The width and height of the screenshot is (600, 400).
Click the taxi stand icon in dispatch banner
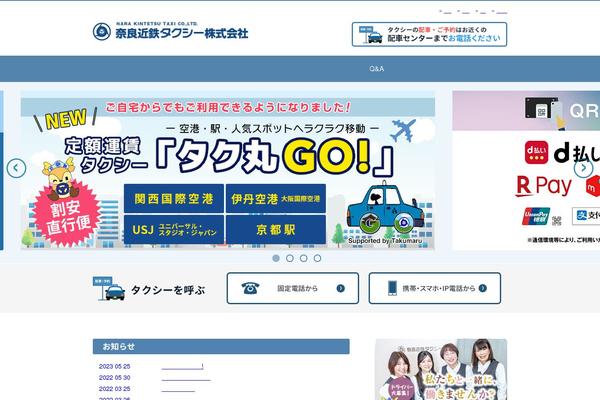[370, 34]
